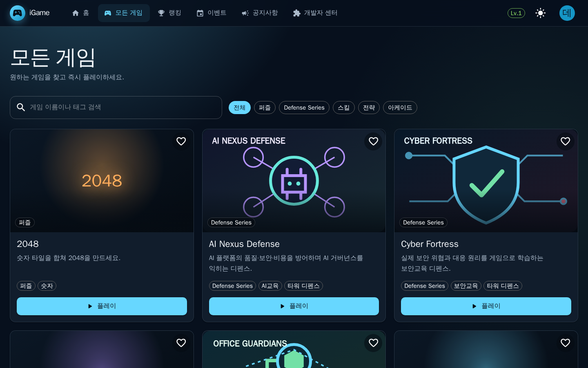Open the AI Nexus Defense title

pyautogui.click(x=244, y=244)
